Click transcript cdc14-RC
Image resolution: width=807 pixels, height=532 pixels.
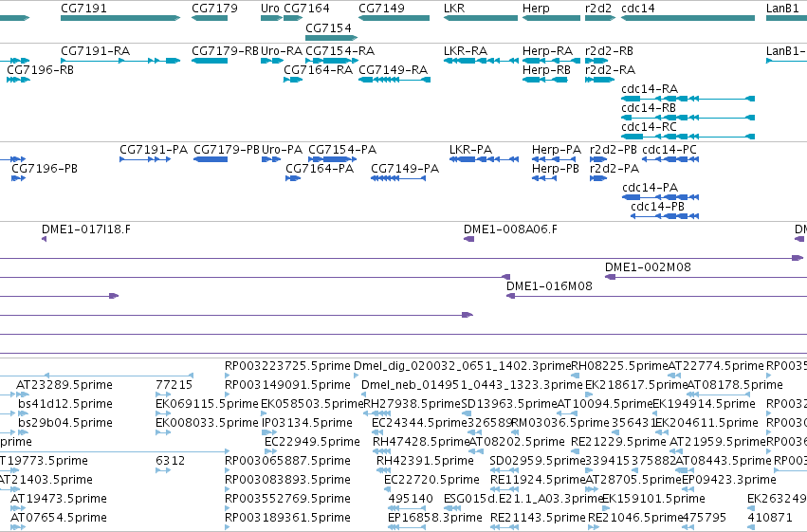click(649, 127)
